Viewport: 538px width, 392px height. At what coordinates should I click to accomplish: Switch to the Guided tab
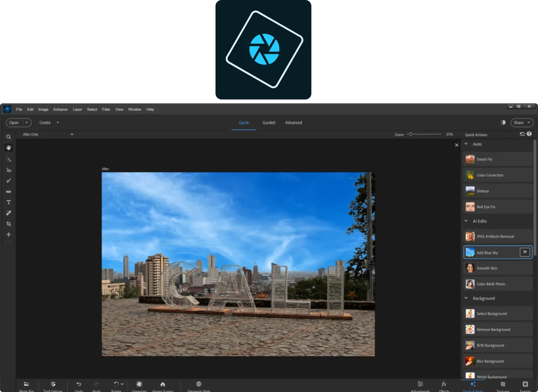point(269,123)
